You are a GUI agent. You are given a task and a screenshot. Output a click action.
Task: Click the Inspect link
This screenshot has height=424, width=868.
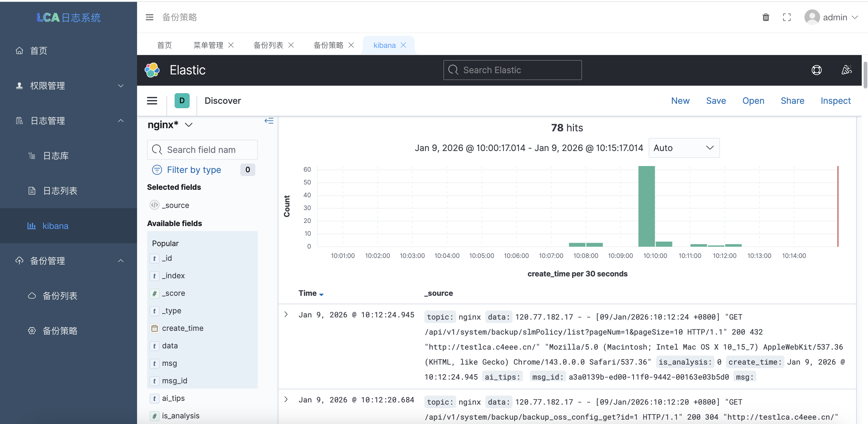pos(835,101)
